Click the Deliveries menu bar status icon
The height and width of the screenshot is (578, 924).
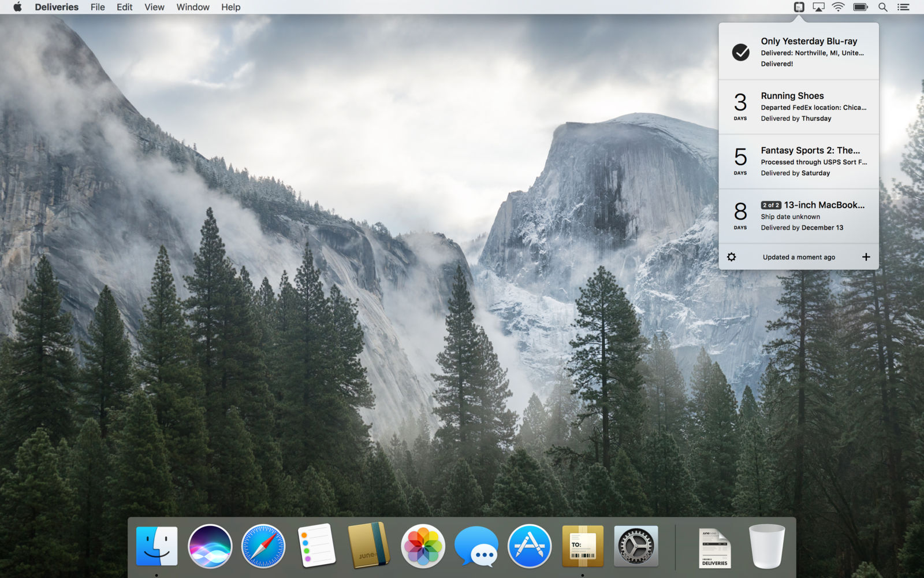(799, 7)
